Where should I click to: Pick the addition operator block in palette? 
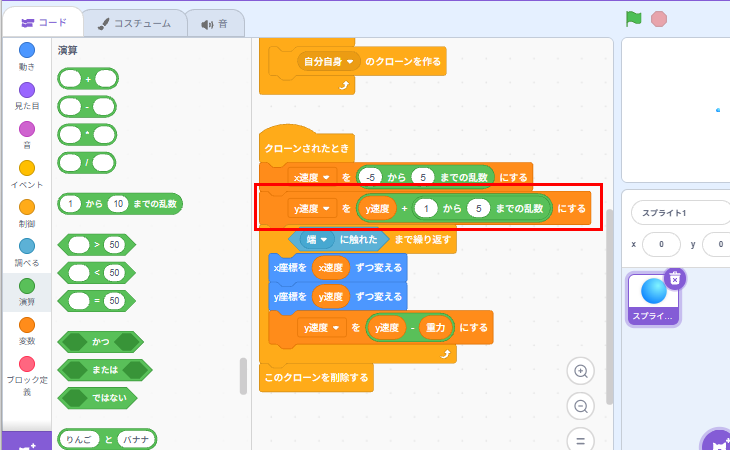click(x=88, y=79)
